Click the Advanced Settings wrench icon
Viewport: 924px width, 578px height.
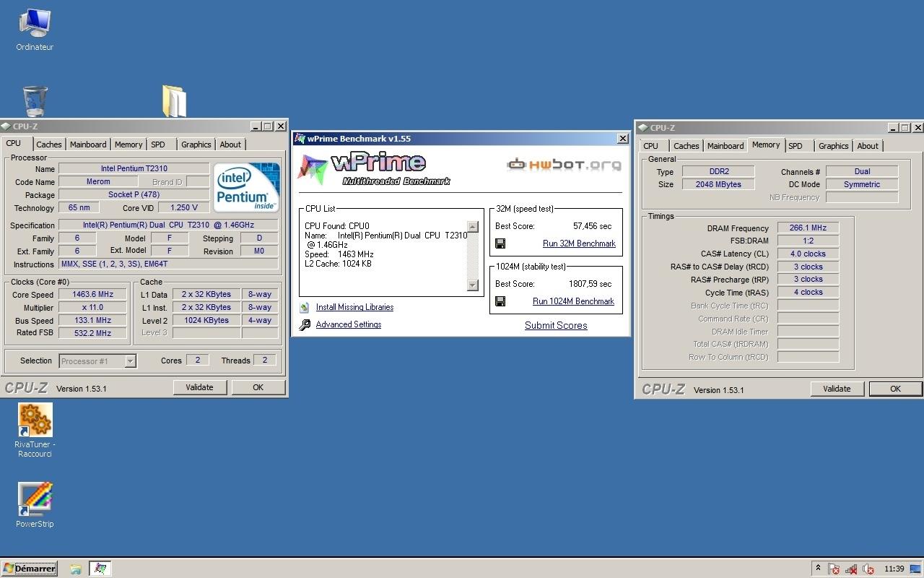pyautogui.click(x=305, y=324)
